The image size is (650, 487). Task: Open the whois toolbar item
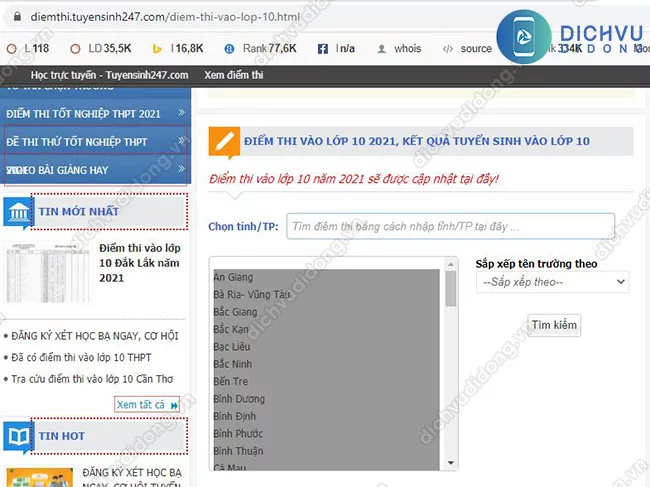coord(399,49)
